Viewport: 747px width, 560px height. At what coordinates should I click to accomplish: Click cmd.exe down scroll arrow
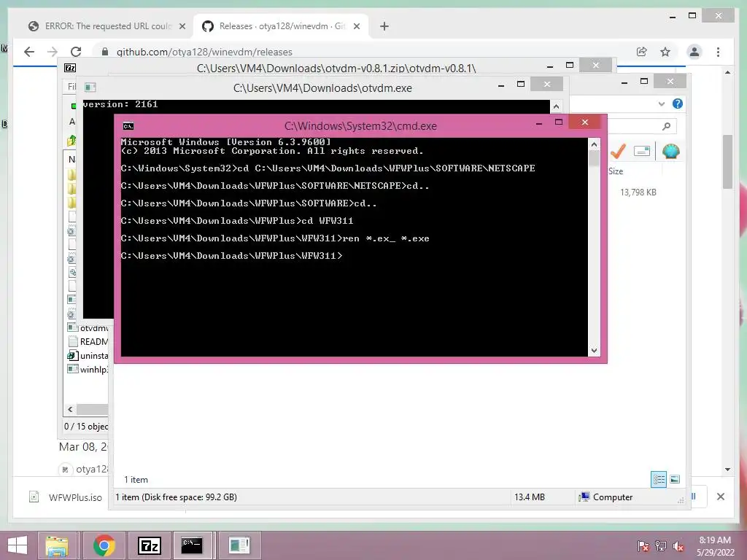tap(594, 351)
